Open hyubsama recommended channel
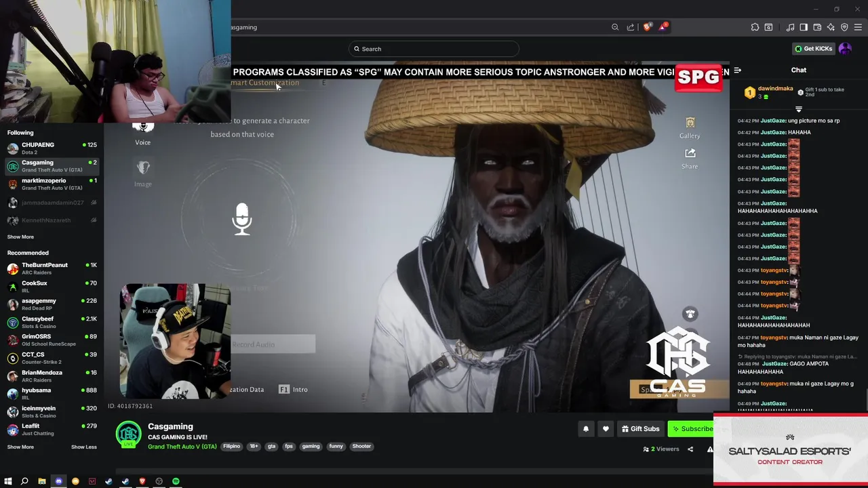 coord(52,394)
